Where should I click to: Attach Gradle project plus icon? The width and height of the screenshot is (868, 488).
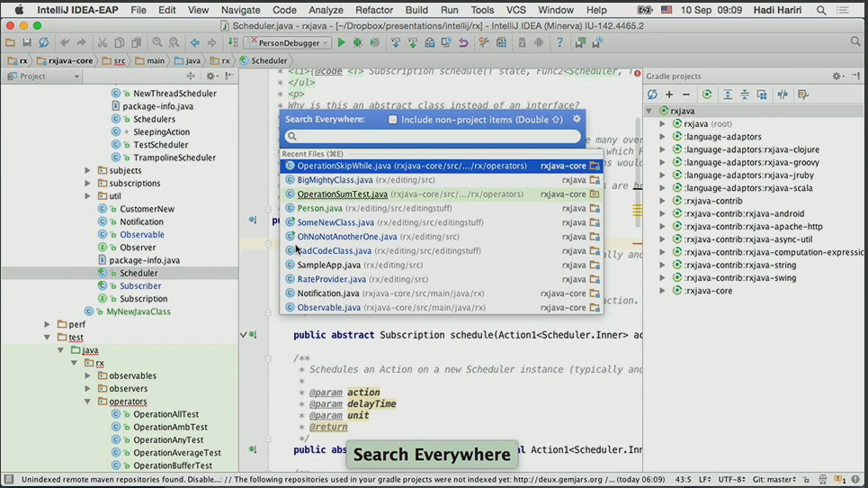click(669, 95)
